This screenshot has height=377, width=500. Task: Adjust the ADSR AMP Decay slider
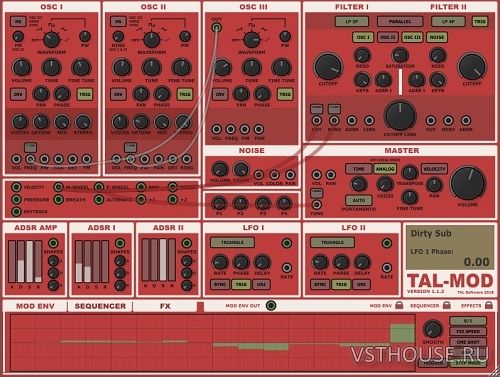click(21, 261)
